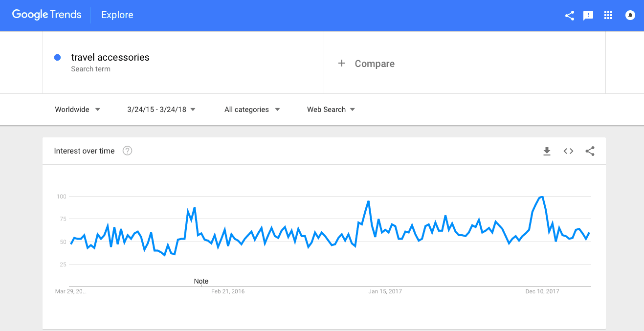
Task: Open the 3/24/15 - 3/24/18 date range dropdown
Action: (161, 110)
